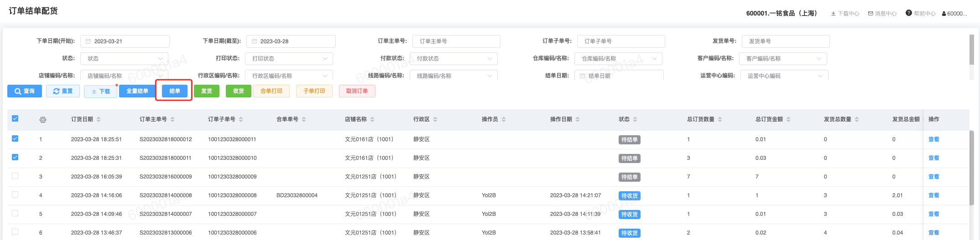Open the help center icon
980x240 pixels.
click(x=908, y=13)
